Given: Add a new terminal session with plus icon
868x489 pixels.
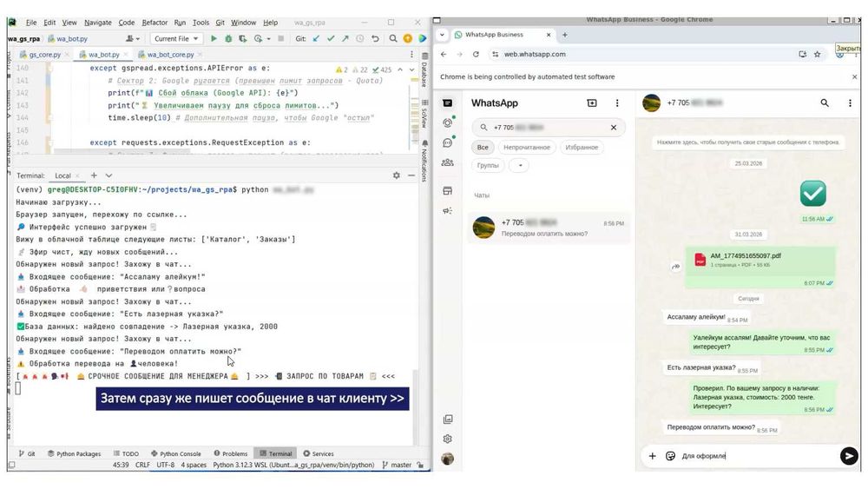Looking at the screenshot, I should (x=94, y=175).
